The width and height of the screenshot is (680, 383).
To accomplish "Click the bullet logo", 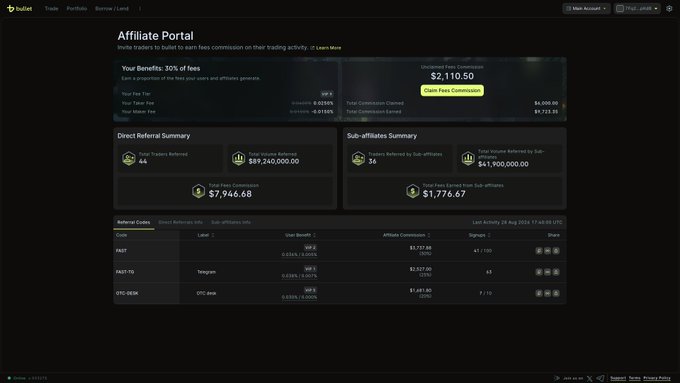I will [x=20, y=8].
